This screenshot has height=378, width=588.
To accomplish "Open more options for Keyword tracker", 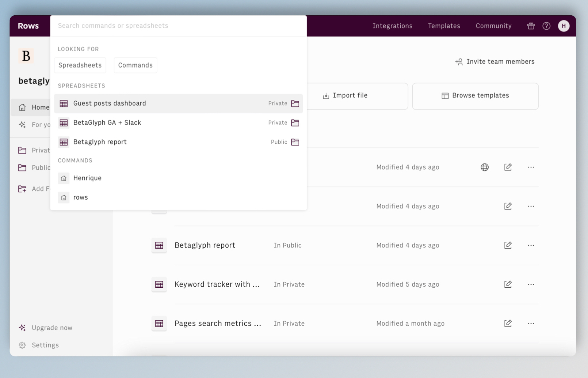I will (531, 284).
